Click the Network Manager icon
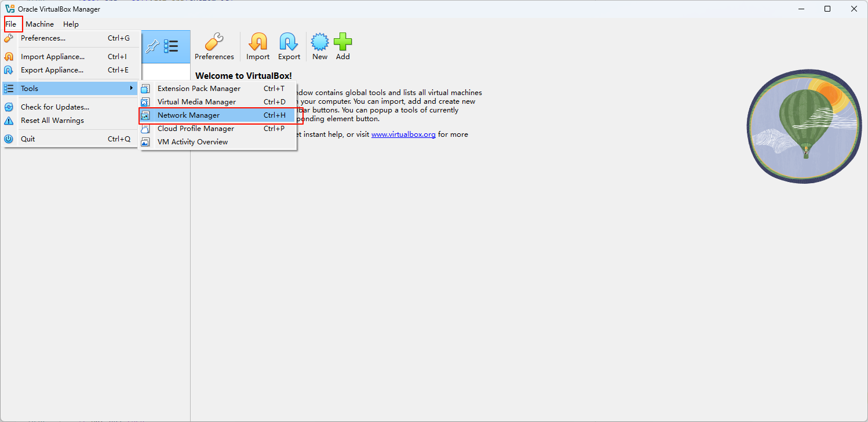Screen dimensions: 868x422 tap(145, 115)
